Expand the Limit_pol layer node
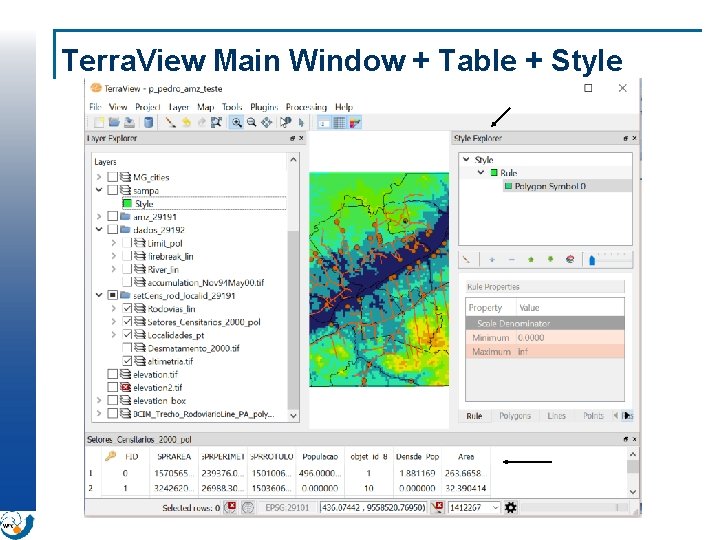720x540 pixels. tap(113, 243)
